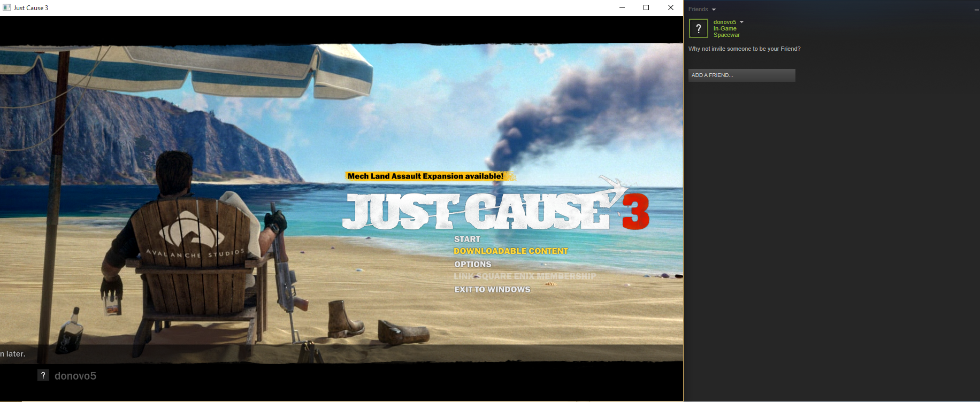The width and height of the screenshot is (980, 402).
Task: Click donovo5 avatar in Friends panel
Action: tap(699, 28)
